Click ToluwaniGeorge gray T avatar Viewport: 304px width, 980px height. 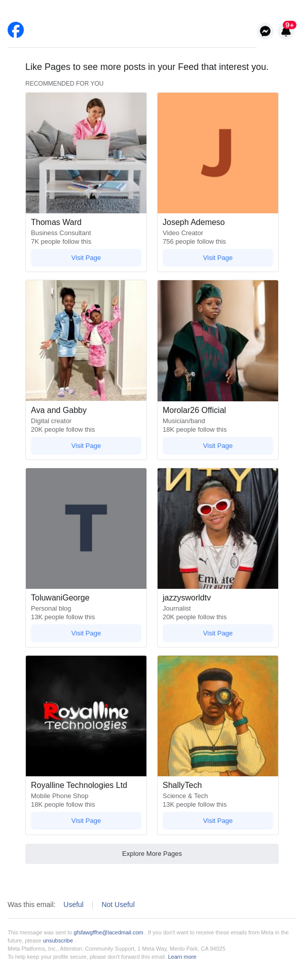click(x=86, y=528)
